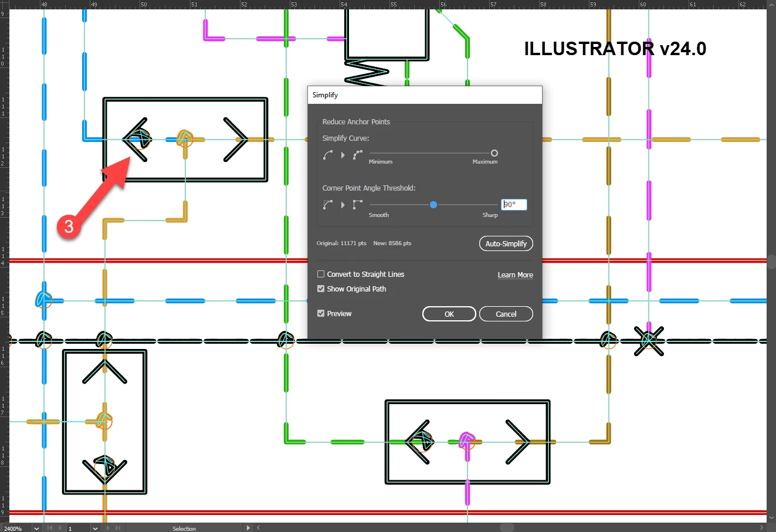Click the 2400% zoom field
776x532 pixels.
point(16,528)
